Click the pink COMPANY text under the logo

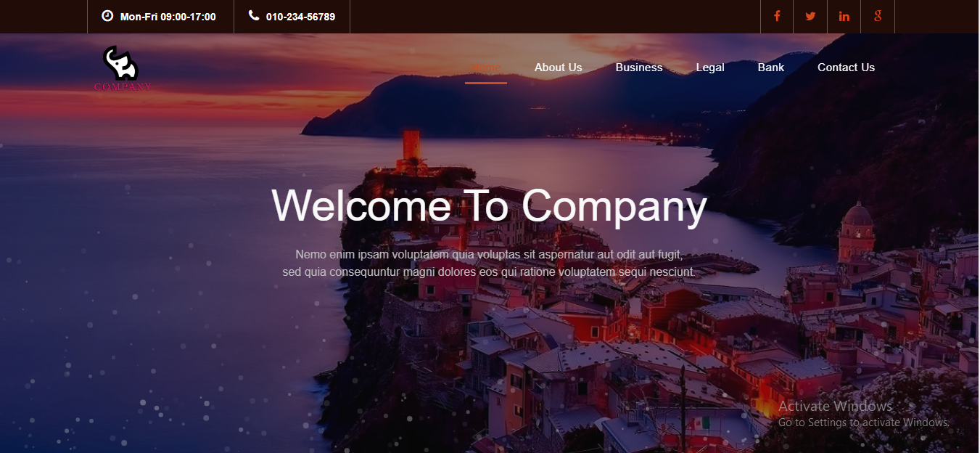[x=123, y=87]
